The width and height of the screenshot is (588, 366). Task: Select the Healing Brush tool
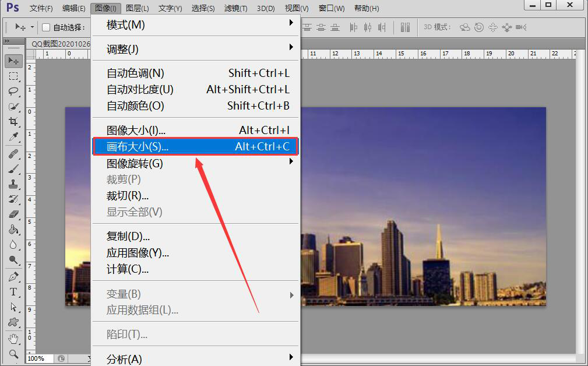pyautogui.click(x=13, y=154)
